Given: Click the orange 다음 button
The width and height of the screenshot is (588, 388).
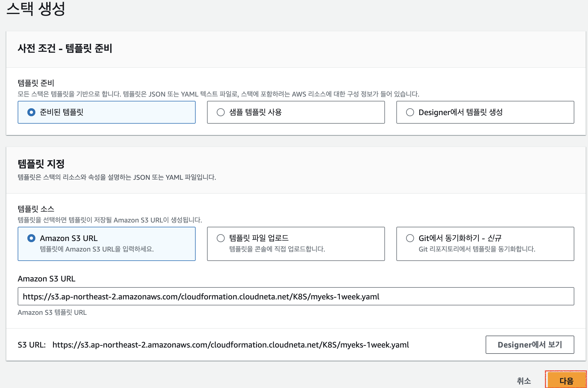Looking at the screenshot, I should coord(566,381).
